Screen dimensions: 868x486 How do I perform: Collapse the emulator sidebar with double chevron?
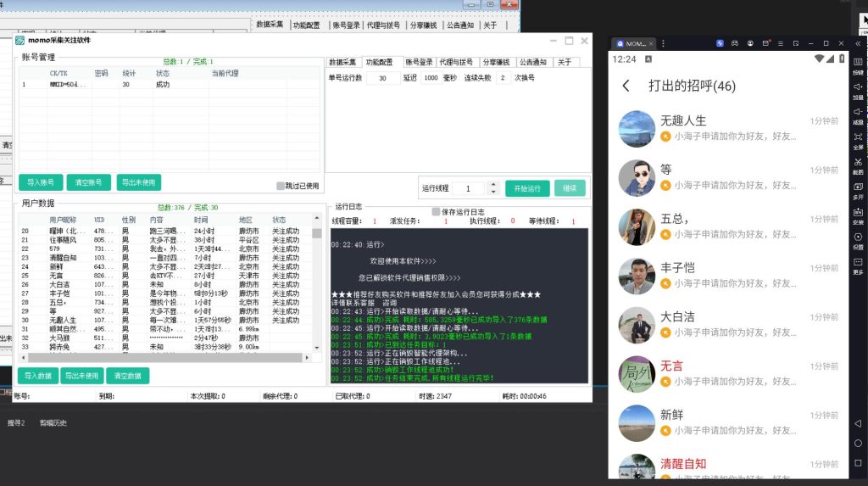pyautogui.click(x=858, y=42)
